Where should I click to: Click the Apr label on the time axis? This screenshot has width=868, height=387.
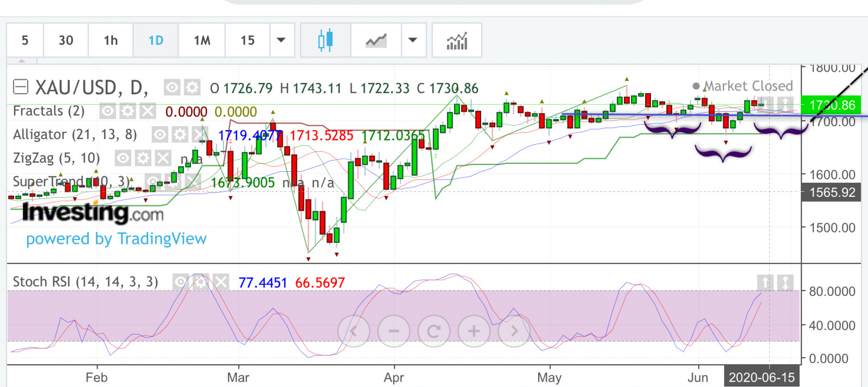coord(394,377)
